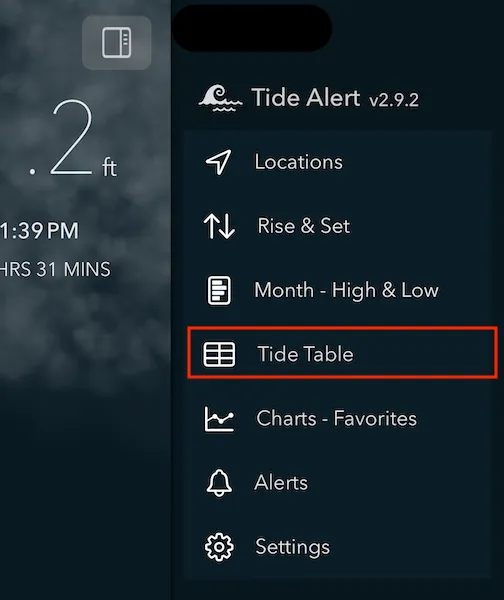The width and height of the screenshot is (504, 600).
Task: Click the Tide Alert title text
Action: 306,97
